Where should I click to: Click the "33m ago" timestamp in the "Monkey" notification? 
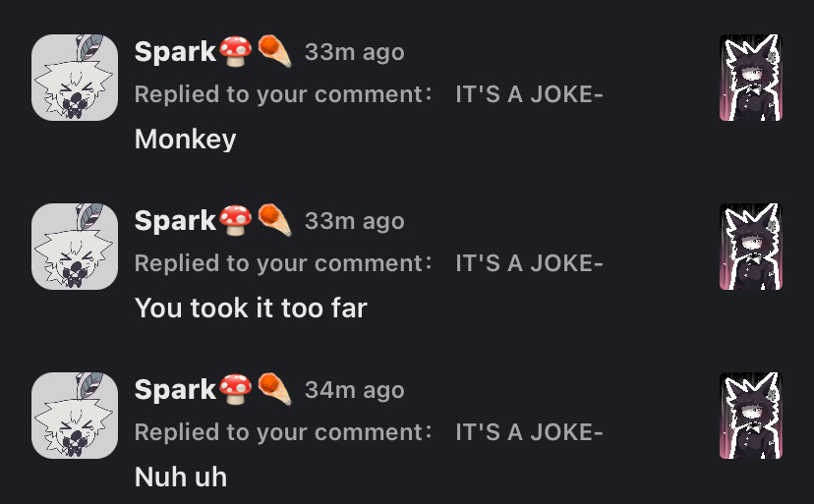[x=354, y=52]
